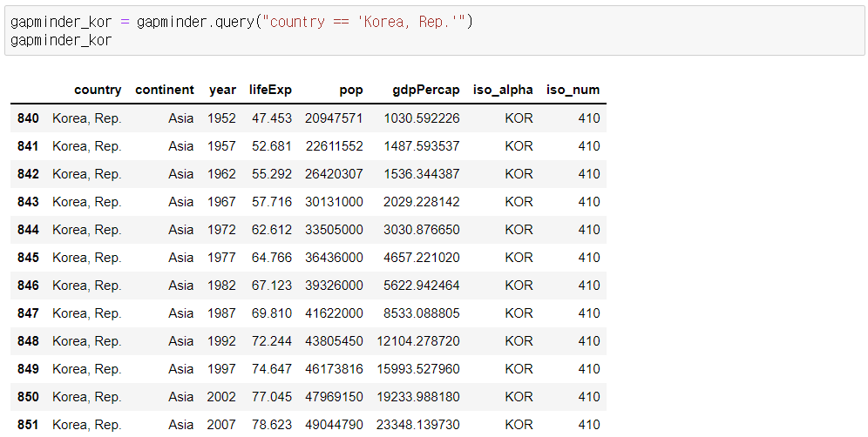Click the 'gdpPercap' column header
The image size is (868, 437).
click(x=425, y=90)
